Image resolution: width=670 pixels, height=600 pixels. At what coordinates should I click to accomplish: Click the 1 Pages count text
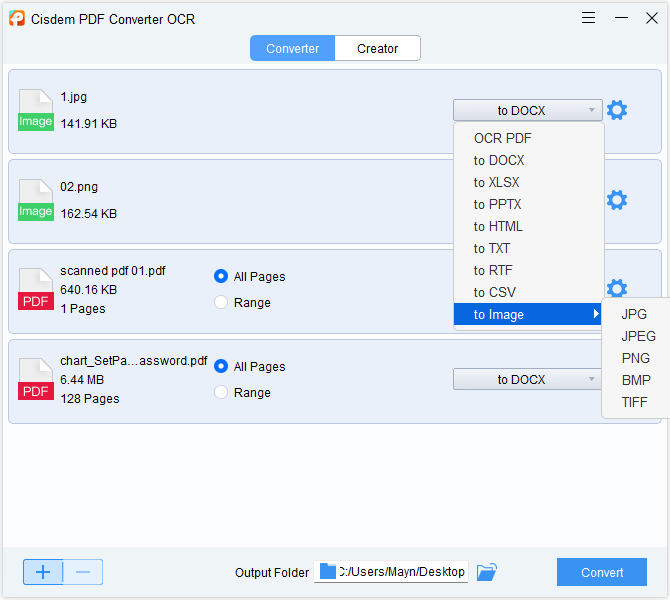pos(83,309)
